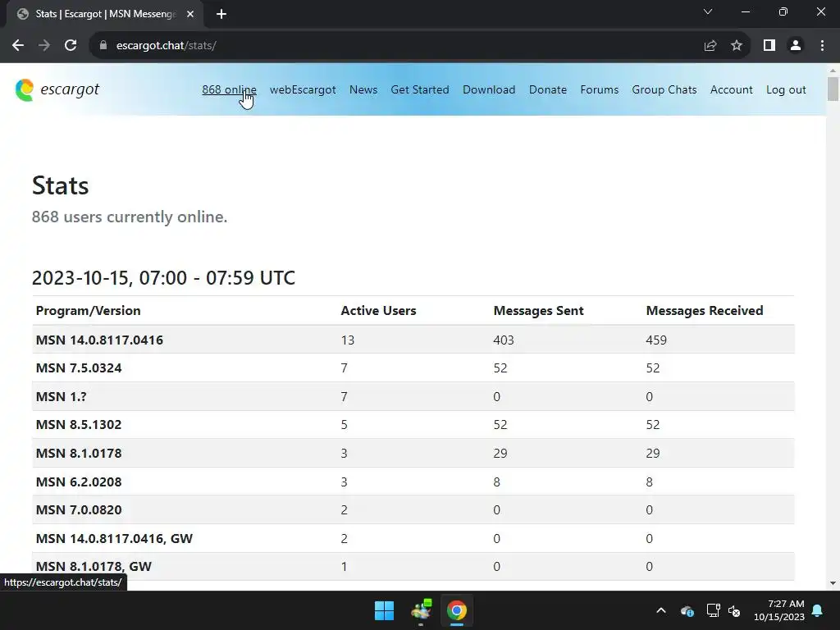
Task: Click the muted volume tray icon
Action: 734,610
